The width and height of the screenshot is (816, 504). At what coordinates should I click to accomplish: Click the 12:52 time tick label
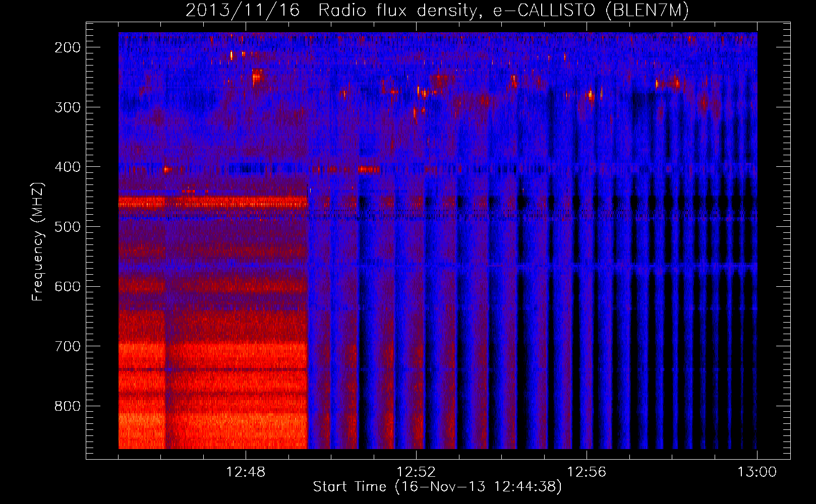point(416,472)
